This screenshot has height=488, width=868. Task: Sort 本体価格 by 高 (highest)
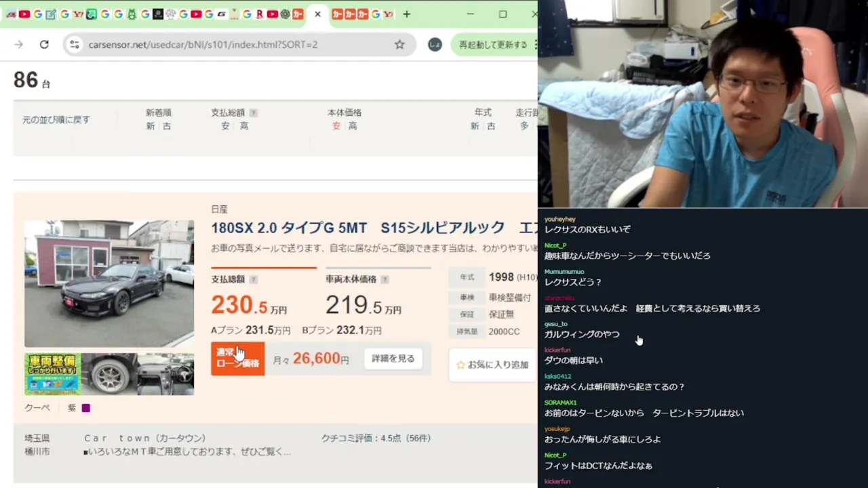pos(353,126)
